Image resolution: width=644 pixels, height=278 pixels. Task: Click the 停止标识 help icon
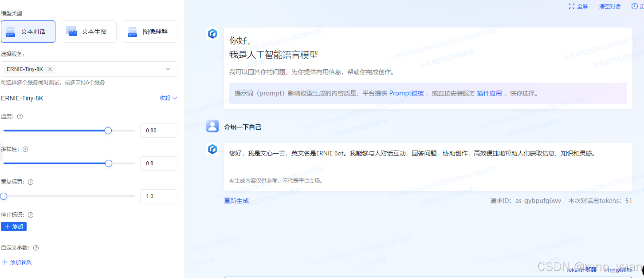tap(31, 215)
